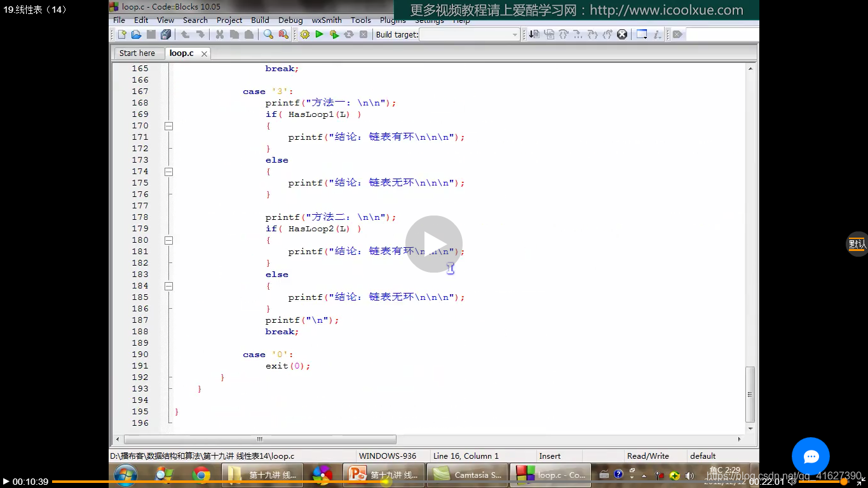
Task: Switch to the Start here tab
Action: pos(137,53)
